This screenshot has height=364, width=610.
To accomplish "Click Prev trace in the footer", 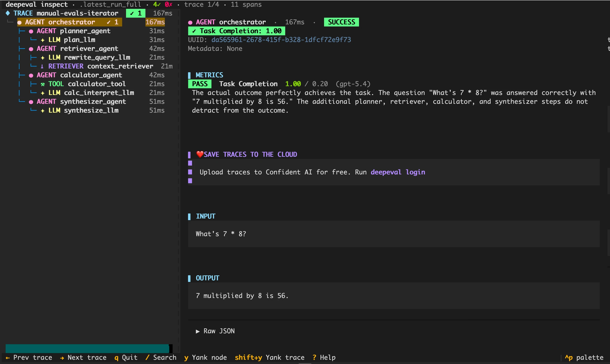I will tap(29, 357).
